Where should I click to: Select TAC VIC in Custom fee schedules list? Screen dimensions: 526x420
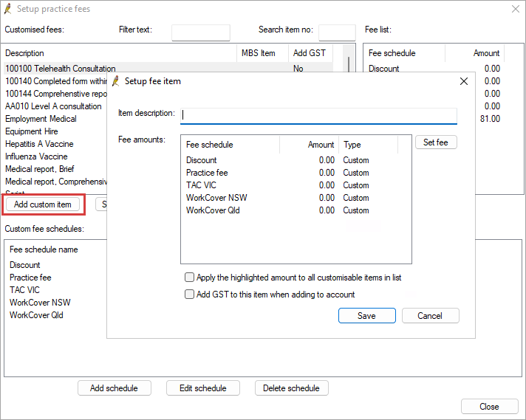pos(24,289)
